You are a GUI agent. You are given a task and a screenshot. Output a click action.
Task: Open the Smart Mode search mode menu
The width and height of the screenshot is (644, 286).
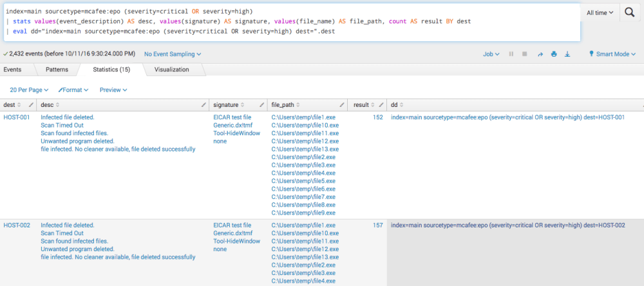(612, 54)
